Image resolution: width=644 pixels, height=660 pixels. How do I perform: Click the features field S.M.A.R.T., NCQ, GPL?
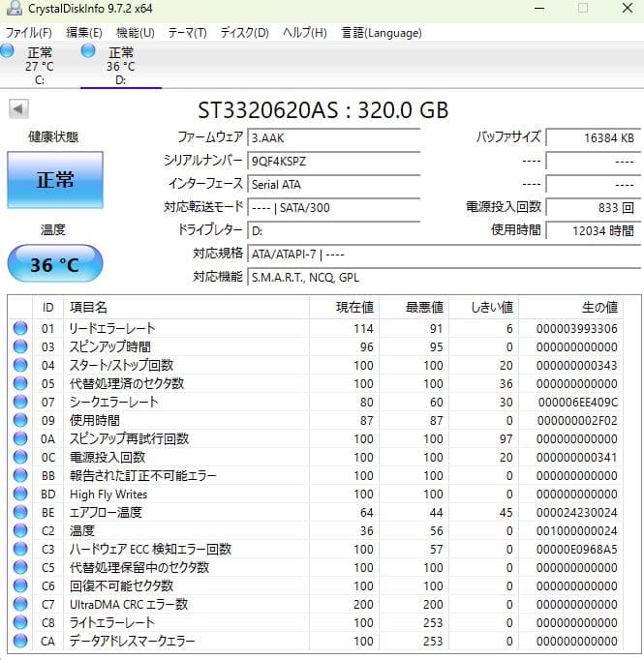[444, 277]
